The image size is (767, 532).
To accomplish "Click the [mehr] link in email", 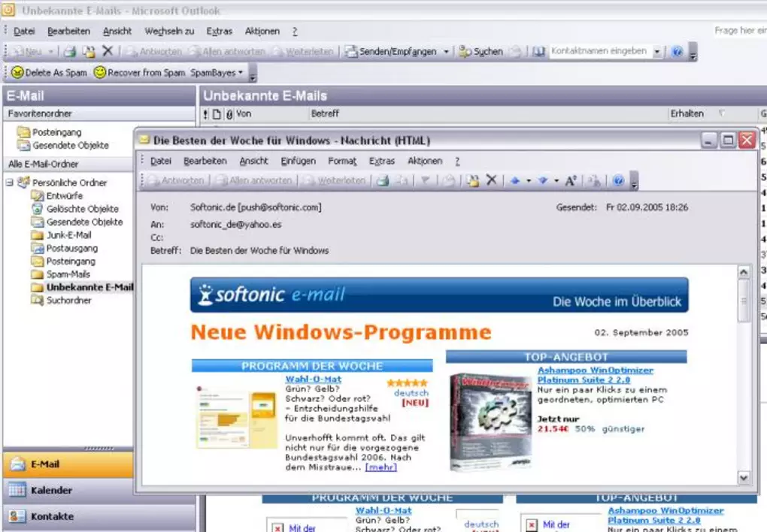I will coord(380,467).
